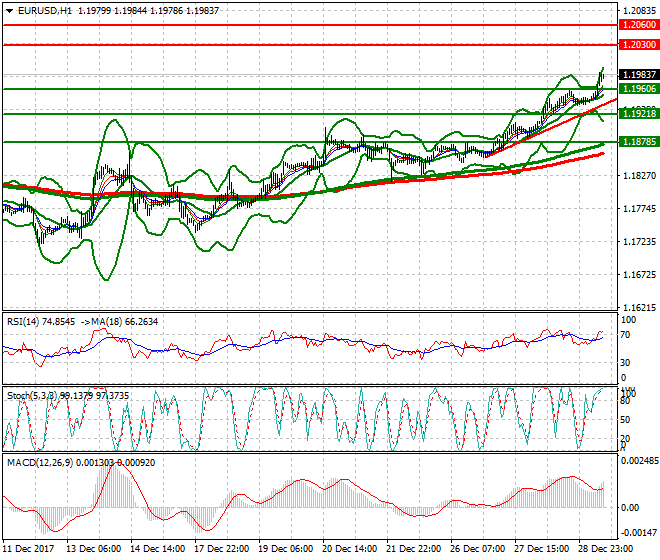Image resolution: width=660 pixels, height=560 pixels.
Task: Click the 26 Dec 07:00 time axis label
Action: pos(477,549)
